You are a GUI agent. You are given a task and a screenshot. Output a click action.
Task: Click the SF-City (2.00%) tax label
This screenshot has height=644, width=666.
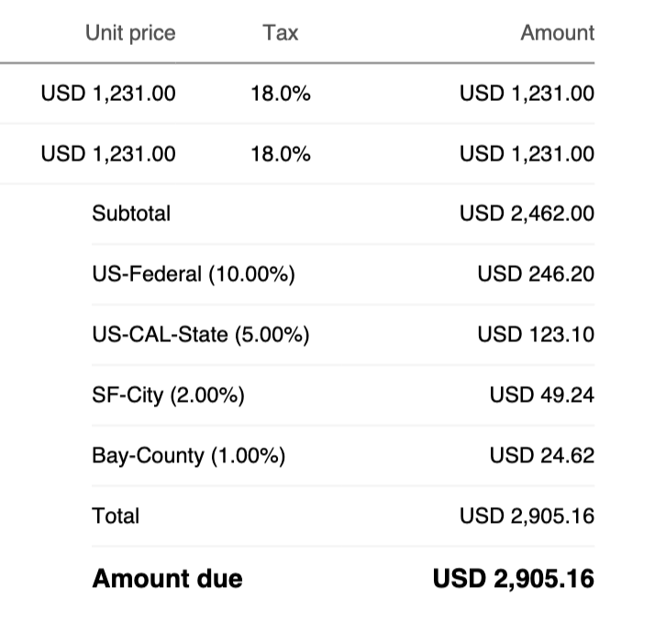168,395
